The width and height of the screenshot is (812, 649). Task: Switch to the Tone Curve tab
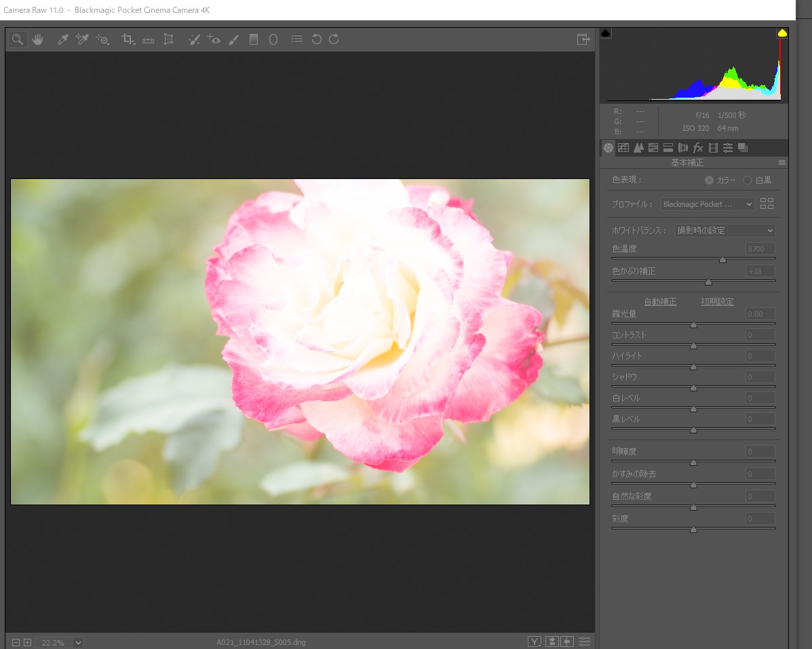pos(623,148)
